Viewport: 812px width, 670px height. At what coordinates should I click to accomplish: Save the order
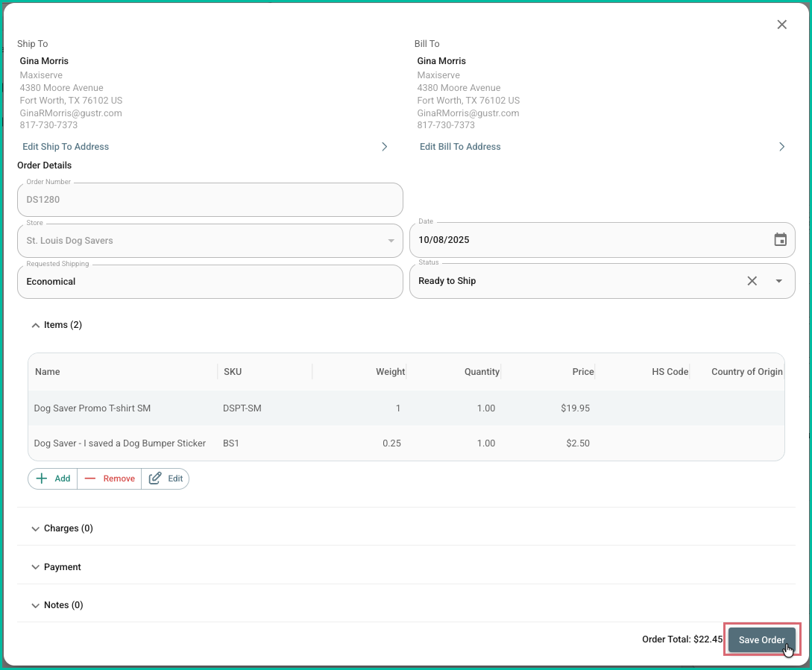coord(761,639)
